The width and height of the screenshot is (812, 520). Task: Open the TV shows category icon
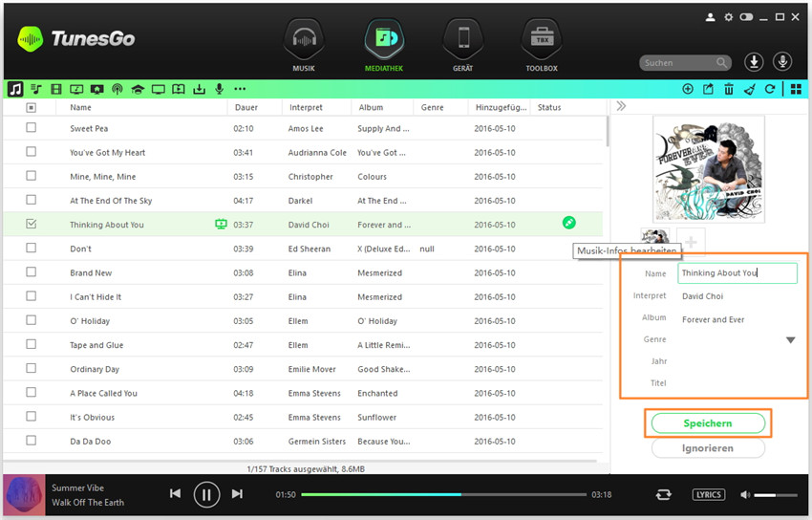[158, 89]
